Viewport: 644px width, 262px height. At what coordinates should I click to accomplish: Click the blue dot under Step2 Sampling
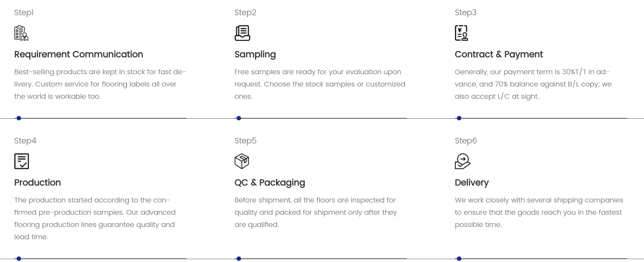239,118
